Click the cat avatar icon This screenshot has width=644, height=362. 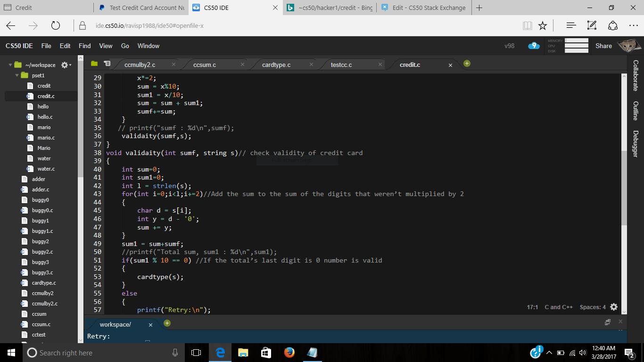tap(629, 46)
